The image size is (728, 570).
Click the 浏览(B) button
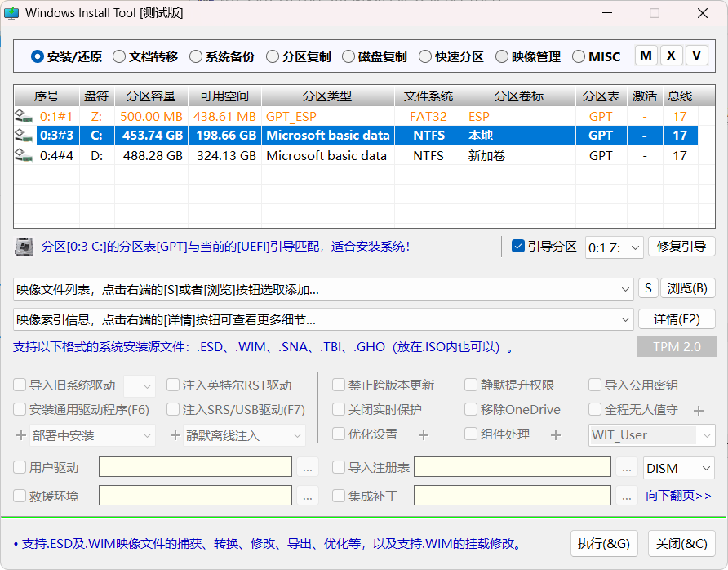(688, 288)
